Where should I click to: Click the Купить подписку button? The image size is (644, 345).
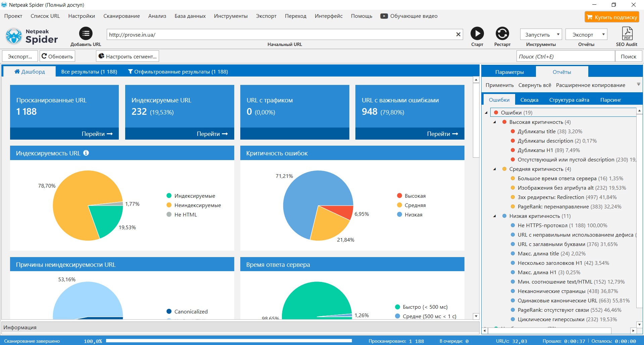612,17
